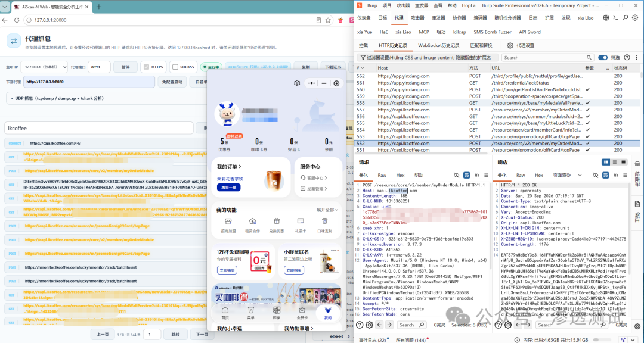Open the mini program three-dot menu

coord(312,83)
